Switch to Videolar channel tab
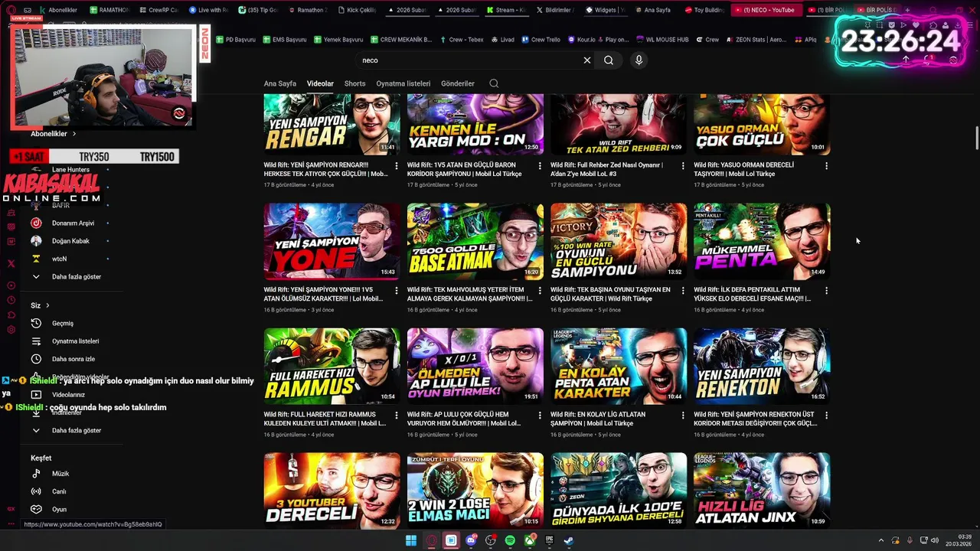This screenshot has width=980, height=551. [320, 83]
